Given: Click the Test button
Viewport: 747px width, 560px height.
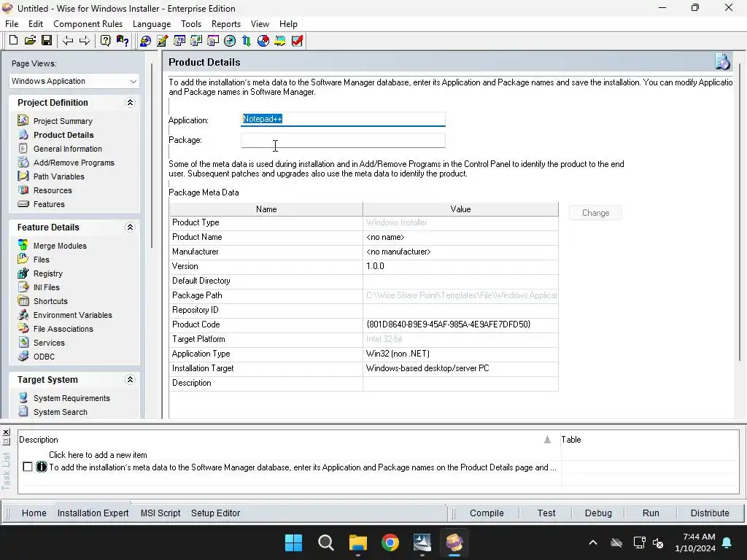Looking at the screenshot, I should [x=546, y=513].
